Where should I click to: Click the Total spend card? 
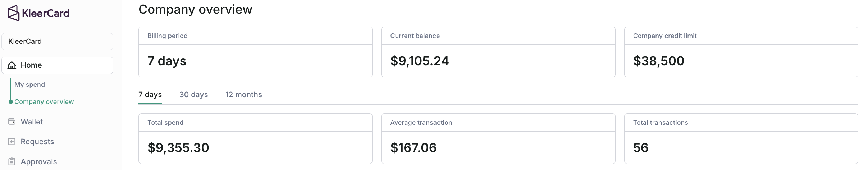point(255,139)
